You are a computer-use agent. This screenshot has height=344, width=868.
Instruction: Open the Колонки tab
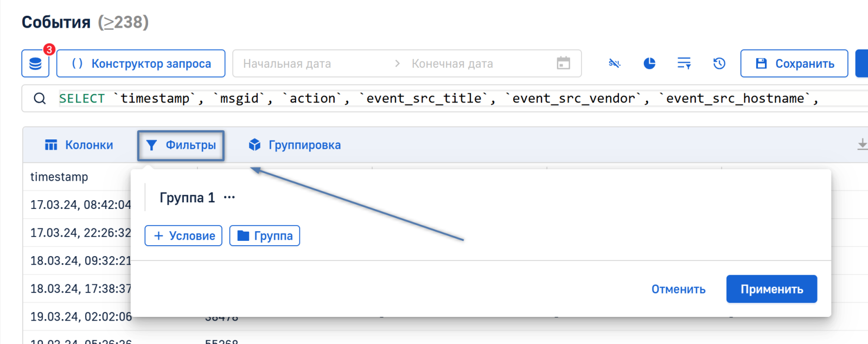click(79, 145)
